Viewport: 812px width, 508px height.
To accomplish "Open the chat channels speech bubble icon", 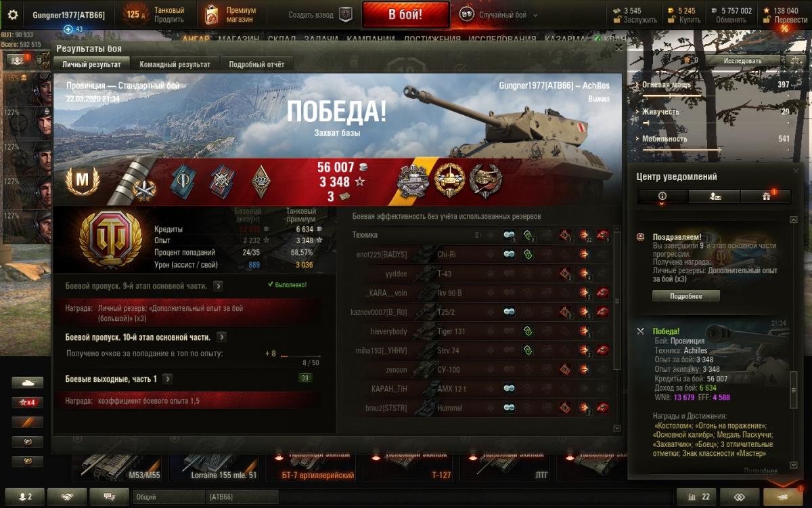I will pos(109,497).
